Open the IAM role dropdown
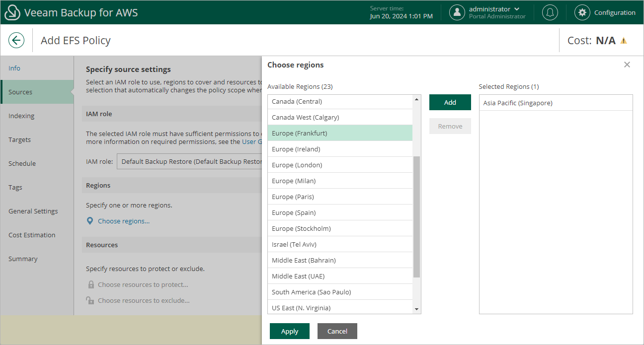This screenshot has width=644, height=345. (x=189, y=161)
